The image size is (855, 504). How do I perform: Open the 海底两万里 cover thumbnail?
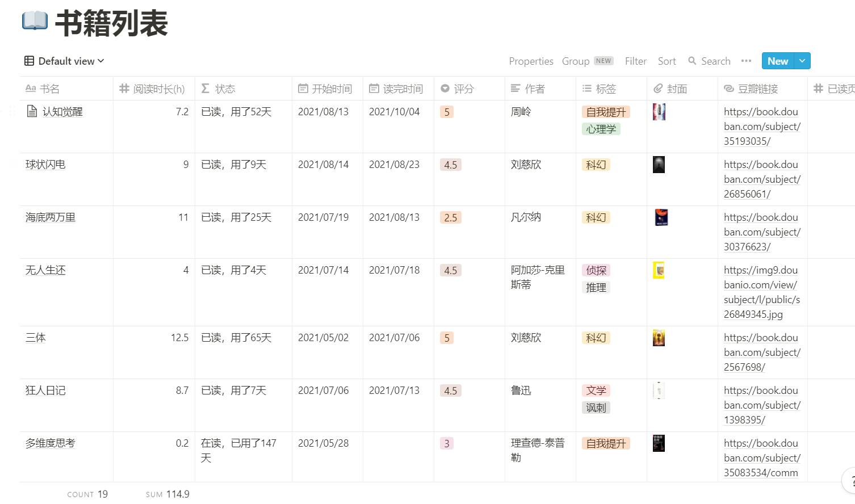pyautogui.click(x=661, y=217)
